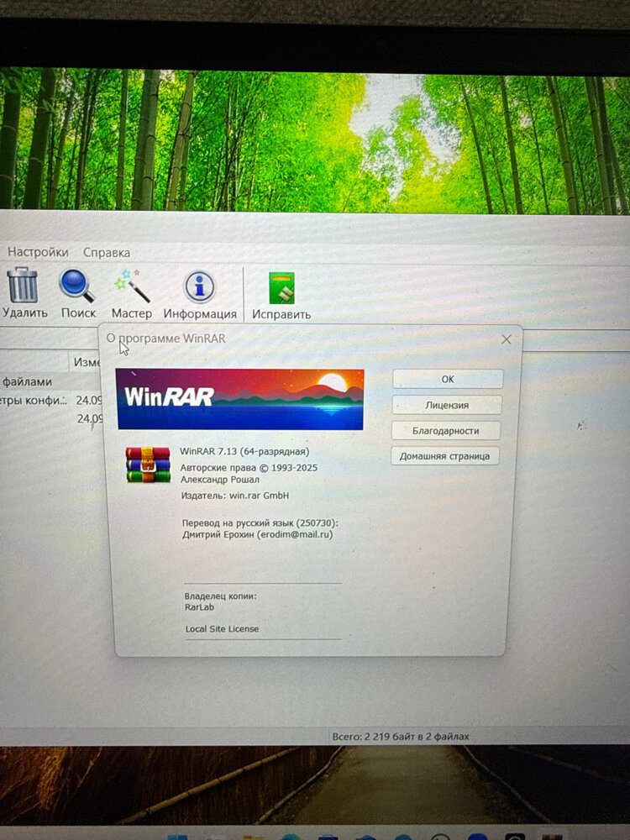The height and width of the screenshot is (840, 630).
Task: Launch the Мастер wizard wand icon
Action: click(132, 286)
